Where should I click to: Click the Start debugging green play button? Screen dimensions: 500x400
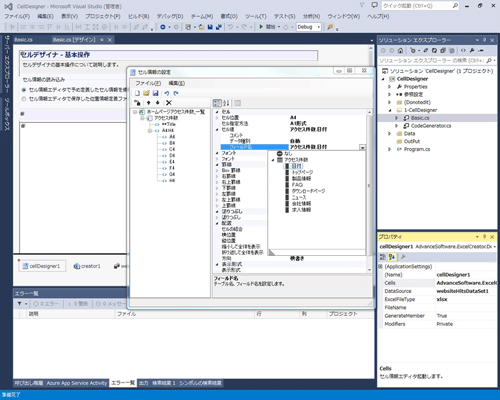tap(261, 27)
